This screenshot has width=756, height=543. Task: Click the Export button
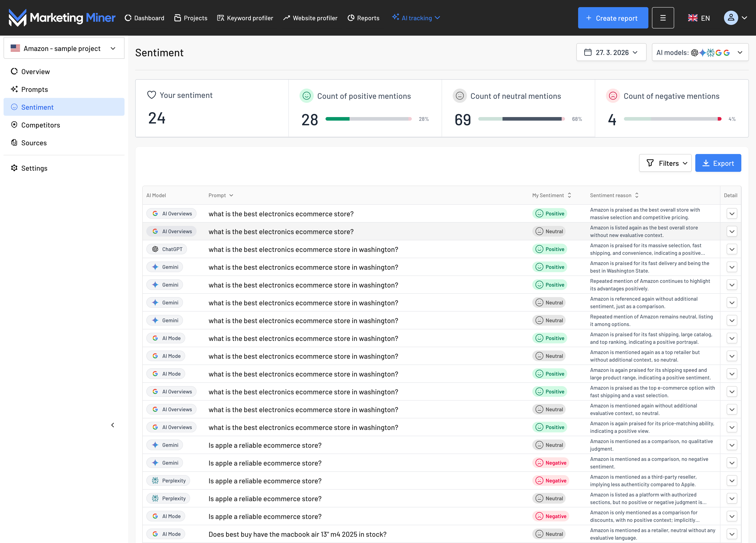tap(718, 163)
